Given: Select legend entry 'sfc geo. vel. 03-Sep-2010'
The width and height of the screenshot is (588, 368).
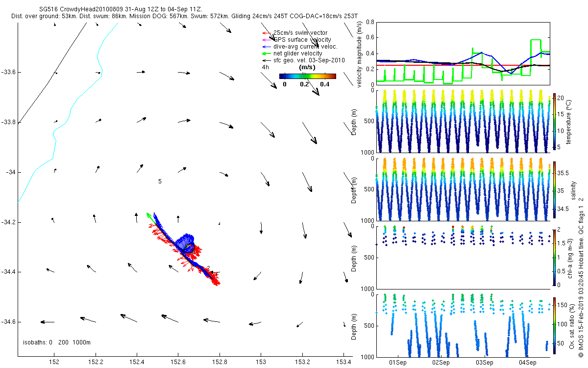Looking at the screenshot, I should coord(309,60).
